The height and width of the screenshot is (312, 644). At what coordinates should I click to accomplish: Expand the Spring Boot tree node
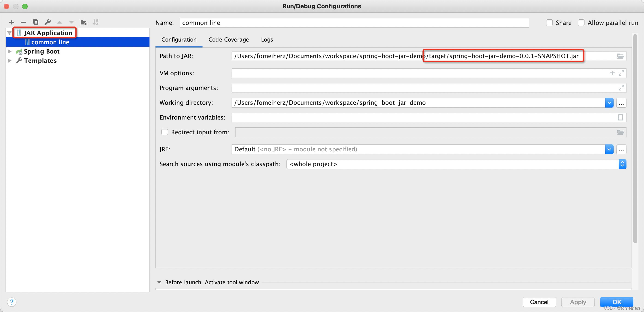[9, 51]
